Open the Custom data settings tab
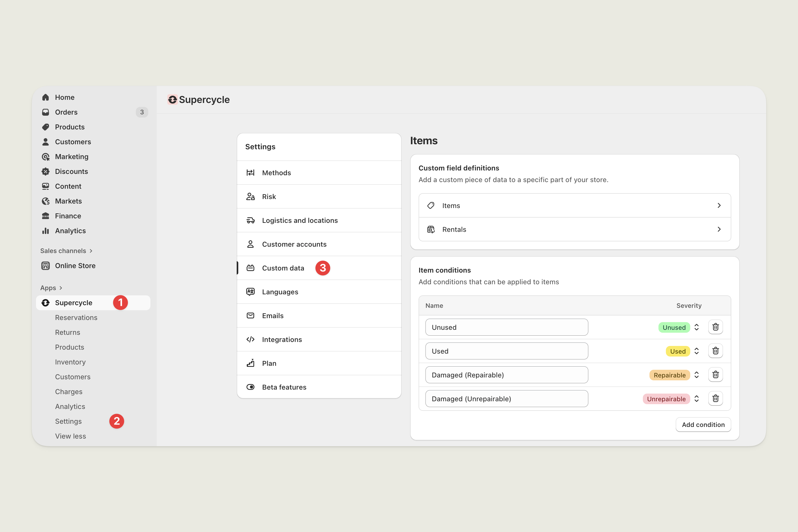Screen dimensions: 798x532 (283, 268)
